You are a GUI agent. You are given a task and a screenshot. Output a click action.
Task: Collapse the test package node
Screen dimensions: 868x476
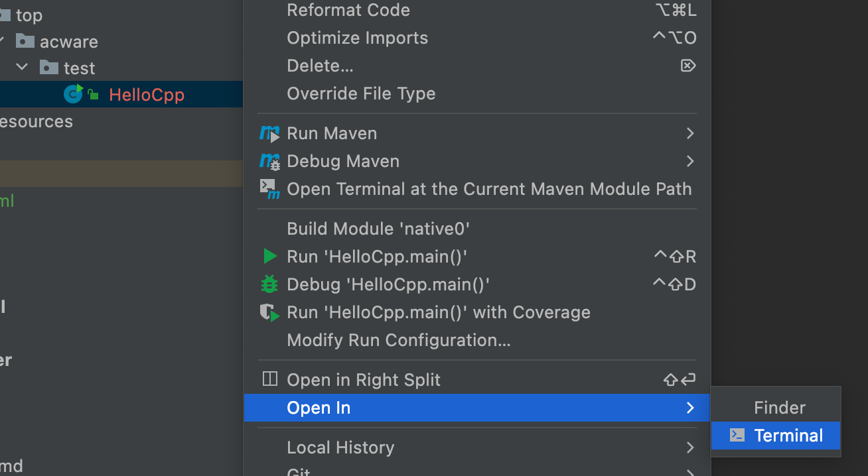(22, 68)
